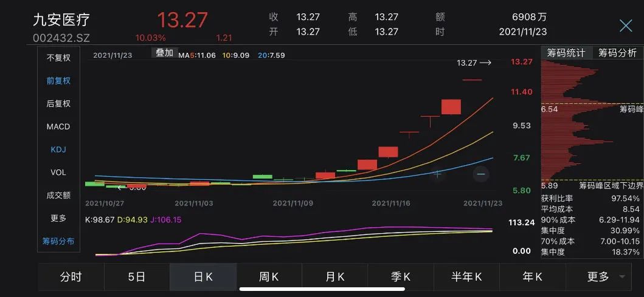Click the 2021/11/09 date axis label

pyautogui.click(x=292, y=203)
